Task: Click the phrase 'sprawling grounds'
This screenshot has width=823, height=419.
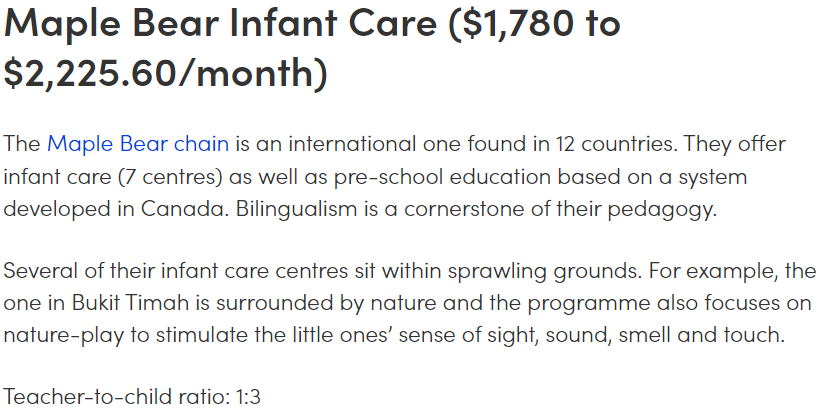Action: coord(545,272)
